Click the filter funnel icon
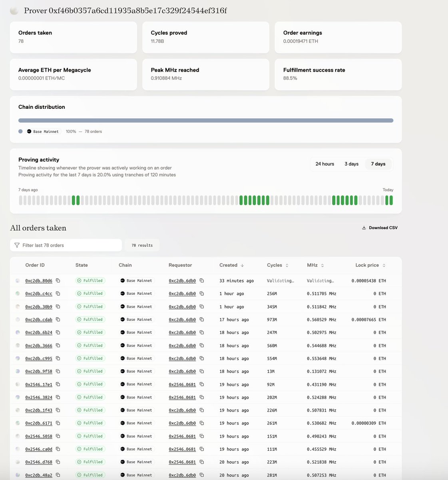This screenshot has height=480, width=448. point(17,245)
